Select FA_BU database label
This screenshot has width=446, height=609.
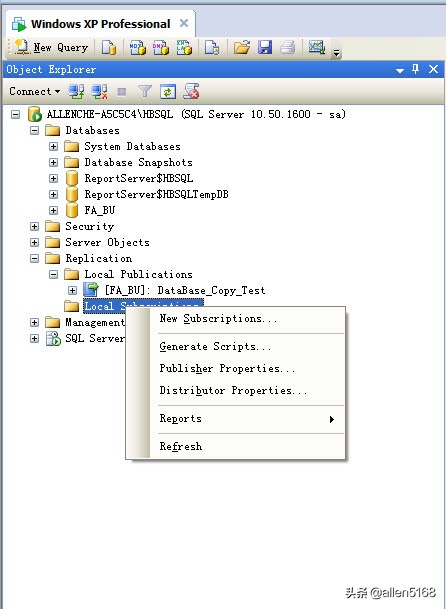(100, 210)
